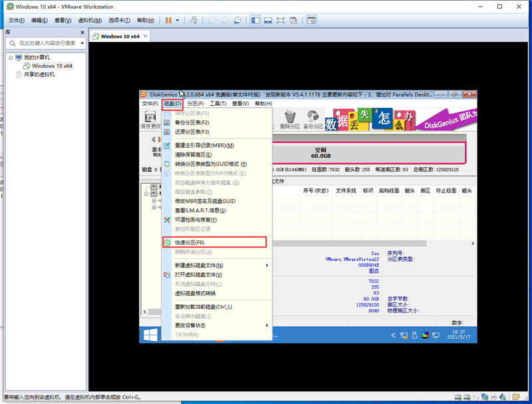
Task: Toggle the Library panel icon in VMware toolbar
Action: pos(255,21)
